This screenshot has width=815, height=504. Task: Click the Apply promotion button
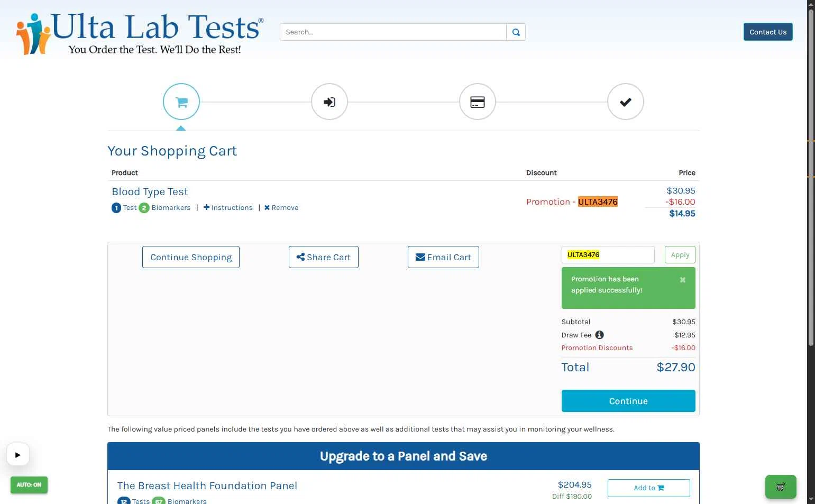[680, 255]
